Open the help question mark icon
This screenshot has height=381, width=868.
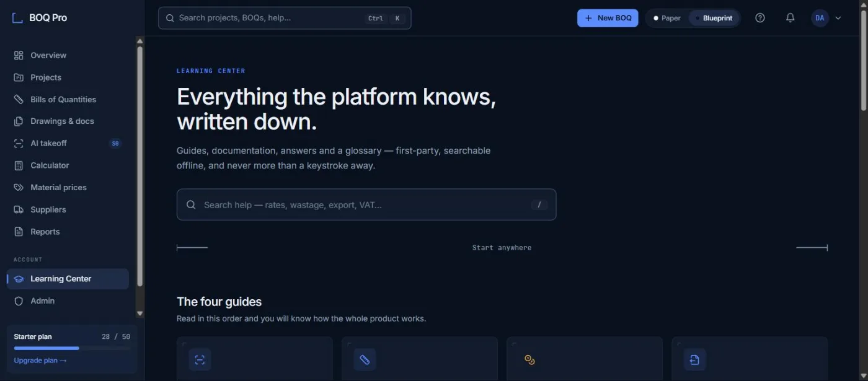click(x=760, y=18)
